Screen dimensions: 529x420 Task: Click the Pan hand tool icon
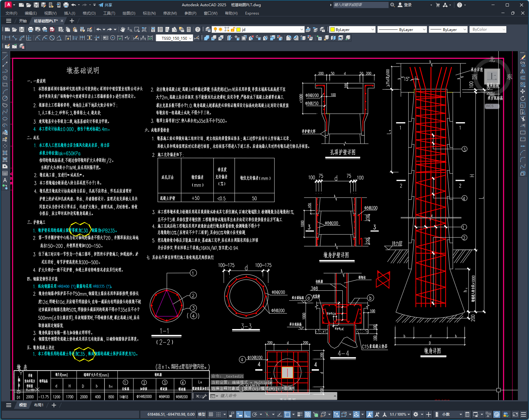click(123, 29)
